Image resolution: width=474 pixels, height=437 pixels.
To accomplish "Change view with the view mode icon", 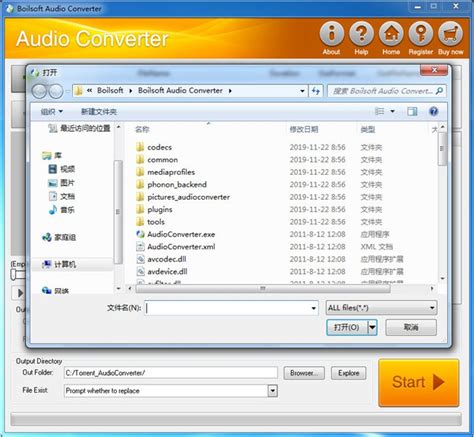I will coord(379,111).
